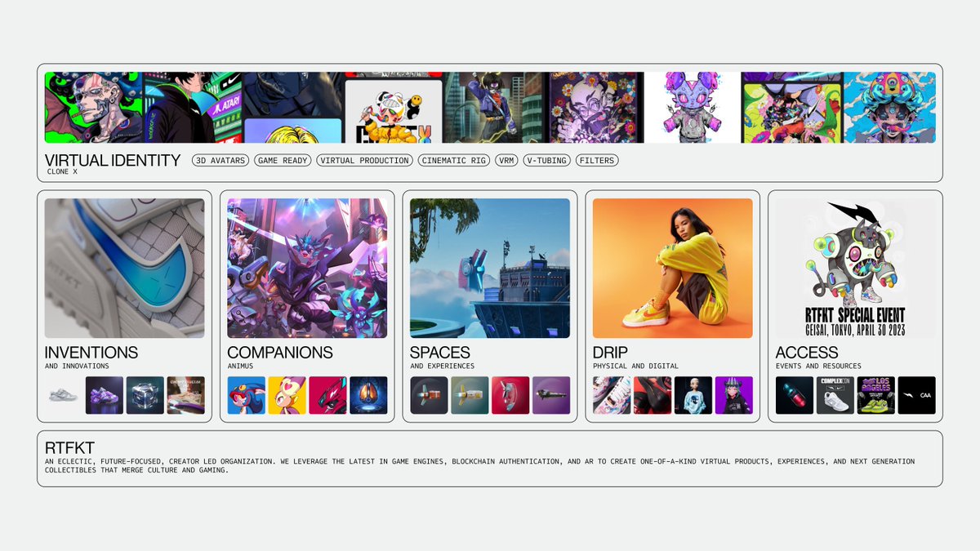Choose the purple-background ship thumbnail under Spaces

(x=551, y=395)
